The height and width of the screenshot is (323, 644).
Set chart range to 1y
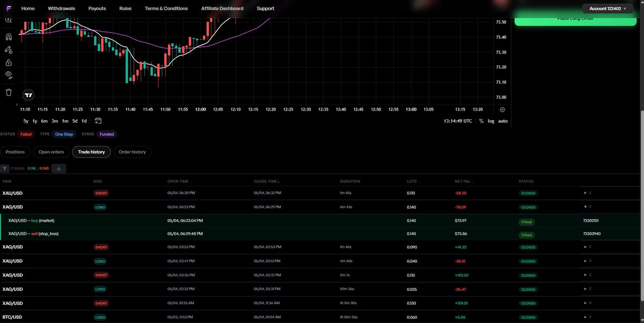coord(35,121)
